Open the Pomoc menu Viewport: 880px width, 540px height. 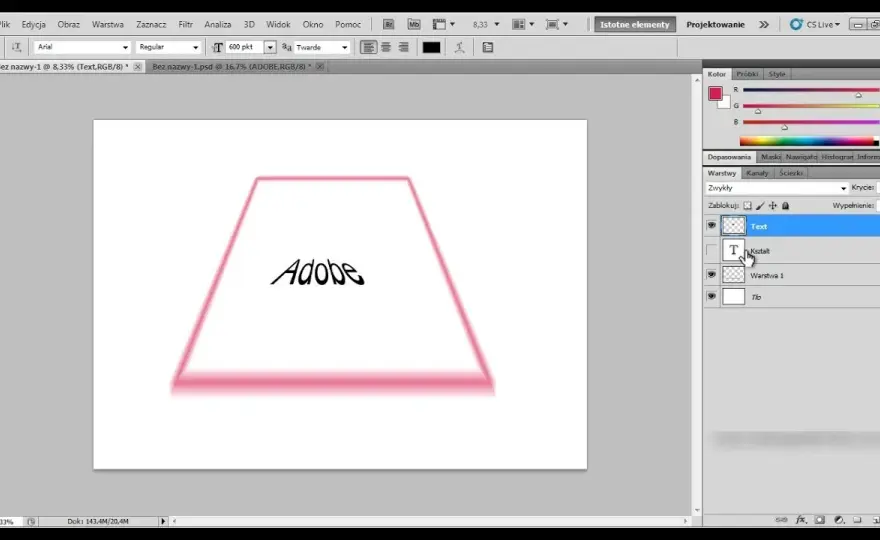[348, 25]
